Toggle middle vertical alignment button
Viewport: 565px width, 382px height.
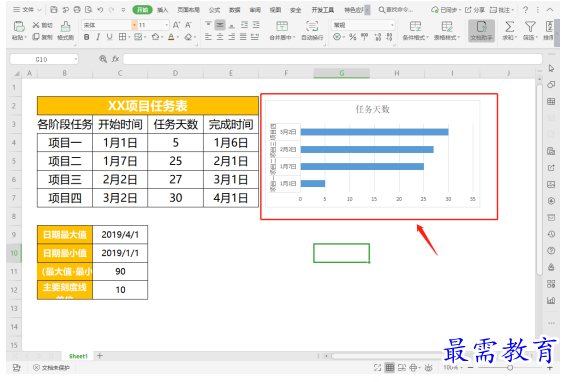(220, 25)
